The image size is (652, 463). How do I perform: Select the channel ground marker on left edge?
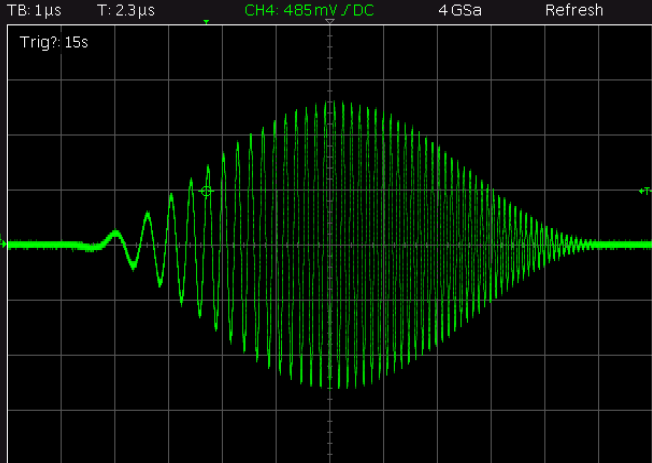(4, 243)
